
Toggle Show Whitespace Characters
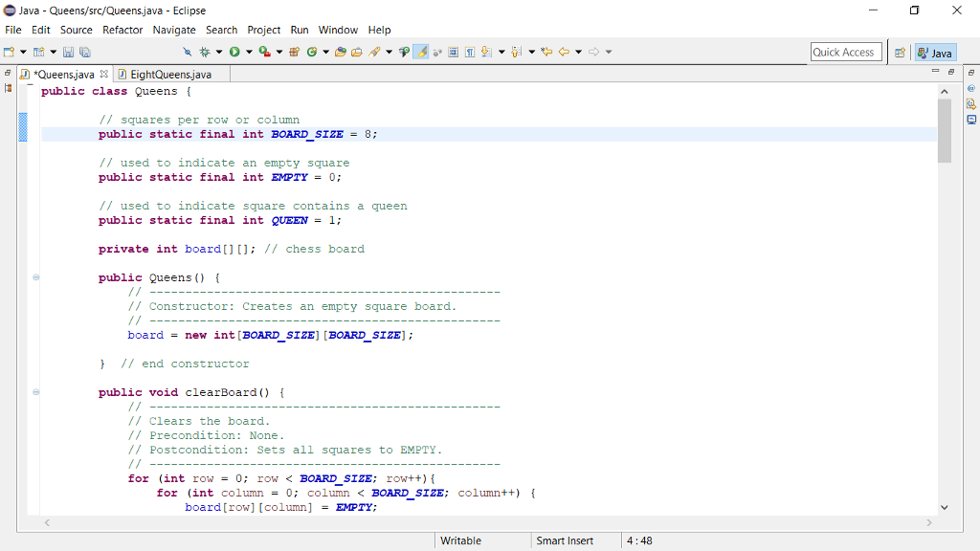pos(468,52)
